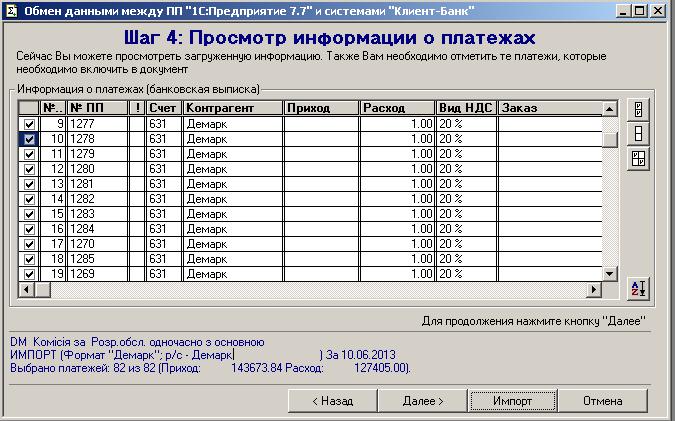Select the cell with PP number 1283
The image size is (675, 421).
coord(98,214)
